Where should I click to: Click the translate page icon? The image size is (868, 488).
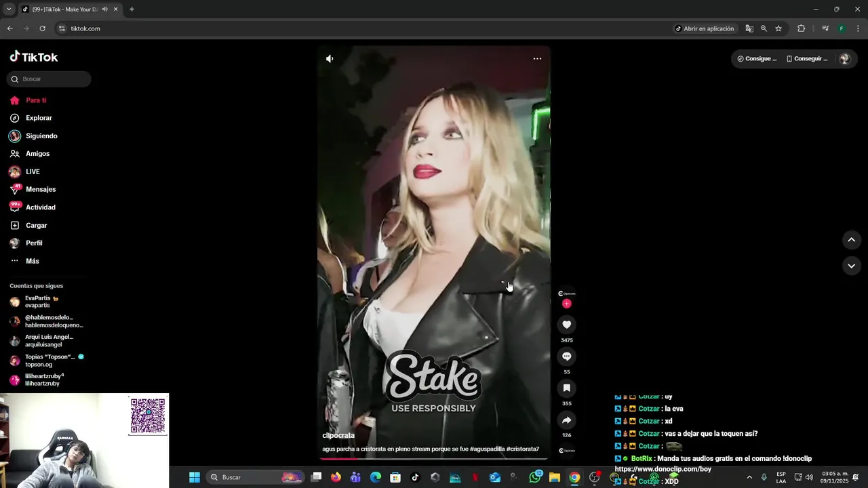coord(749,28)
